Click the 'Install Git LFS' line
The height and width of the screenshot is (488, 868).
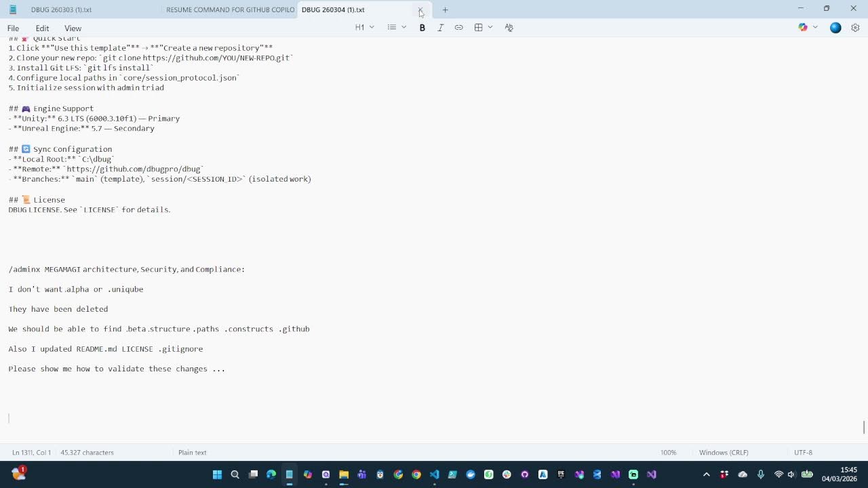click(81, 68)
